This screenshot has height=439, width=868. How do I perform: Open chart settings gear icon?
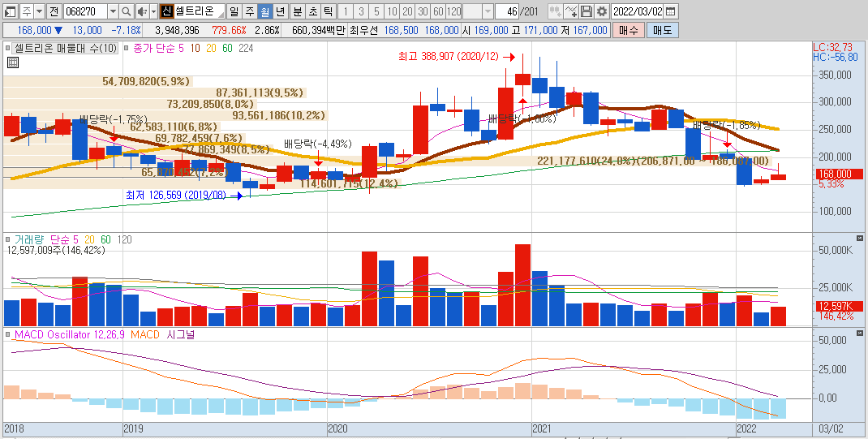pyautogui.click(x=602, y=11)
